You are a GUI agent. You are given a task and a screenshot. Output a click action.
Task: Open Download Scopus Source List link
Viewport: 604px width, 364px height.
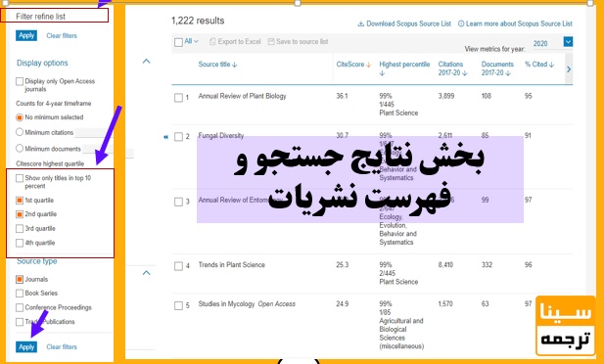point(404,23)
